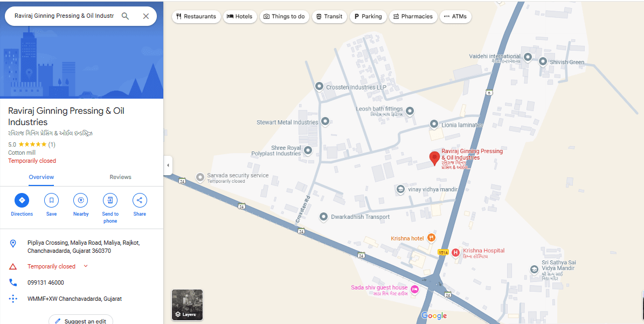Viewport: 644px width, 324px height.
Task: Click the Krishna hotel restaurant pin
Action: (431, 237)
